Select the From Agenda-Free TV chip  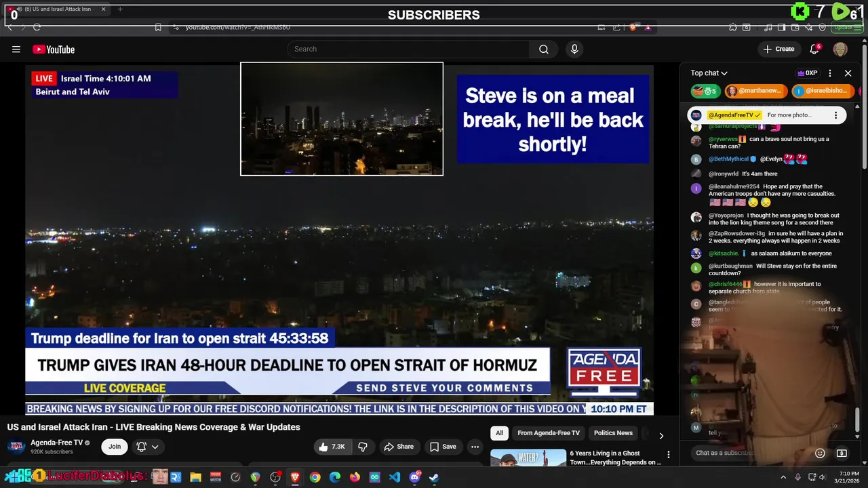(549, 433)
